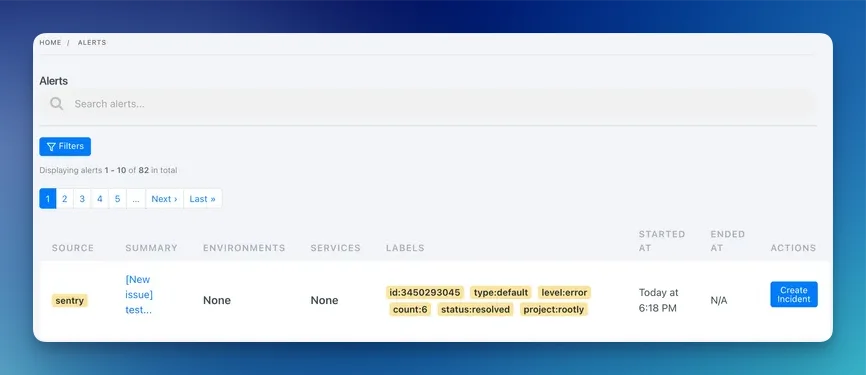Click the SUMMARY column header

pos(151,248)
